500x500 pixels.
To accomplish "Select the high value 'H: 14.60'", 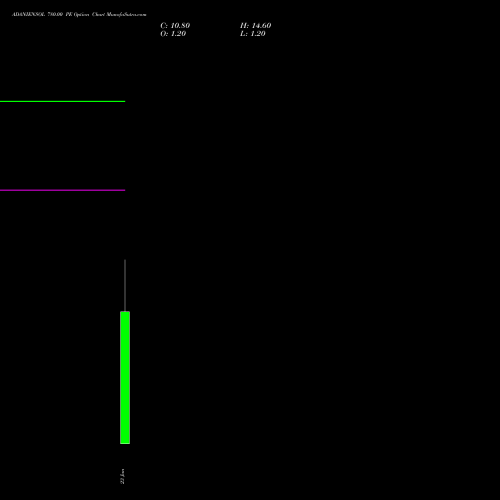I will [256, 26].
